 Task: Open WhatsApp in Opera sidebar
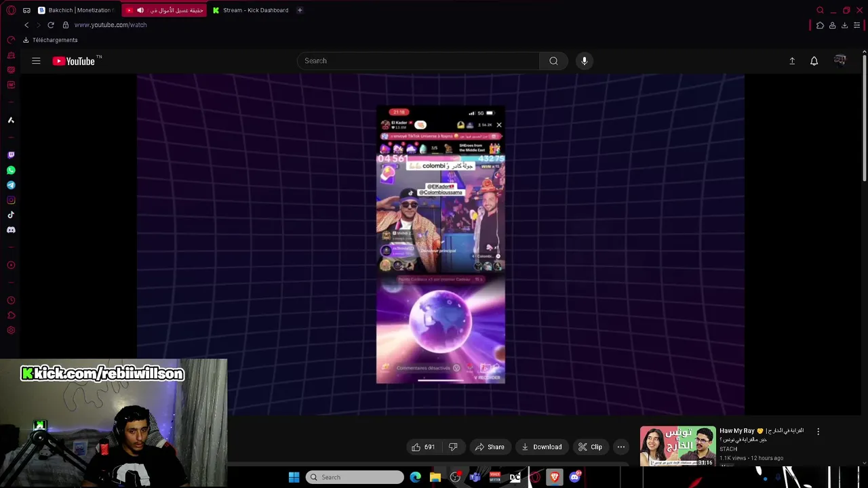point(11,170)
